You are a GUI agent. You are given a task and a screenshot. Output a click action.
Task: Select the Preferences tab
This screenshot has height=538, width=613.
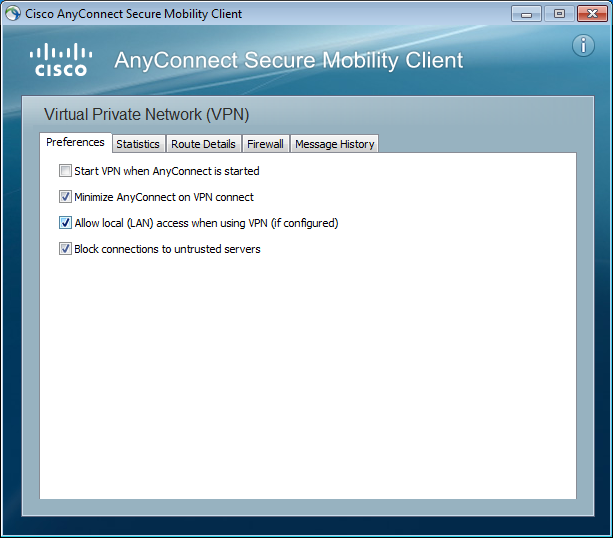[75, 143]
